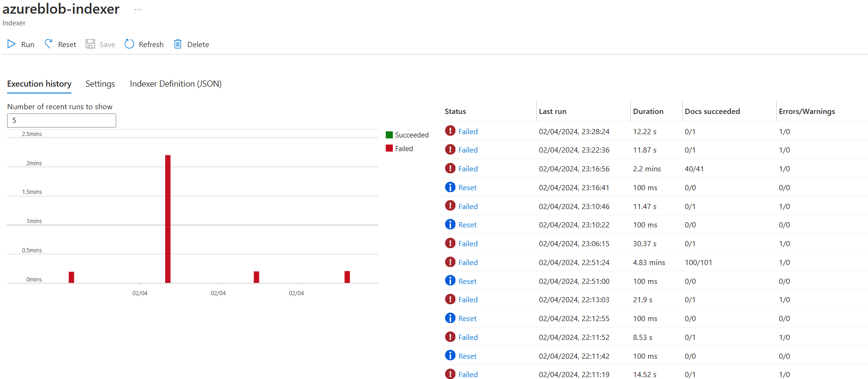
Task: Open Failed link for 23:16:56 run
Action: click(468, 169)
